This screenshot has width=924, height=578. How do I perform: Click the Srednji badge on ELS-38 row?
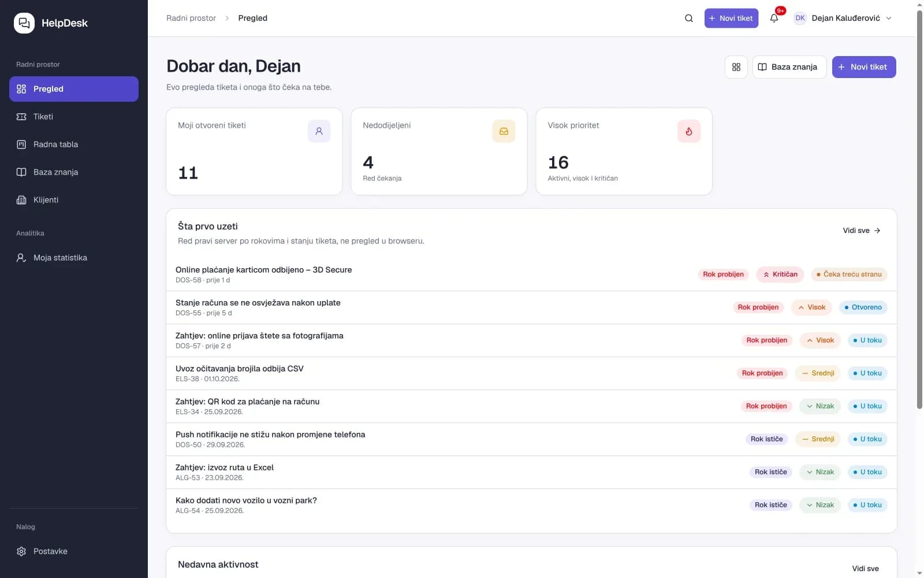pos(818,373)
